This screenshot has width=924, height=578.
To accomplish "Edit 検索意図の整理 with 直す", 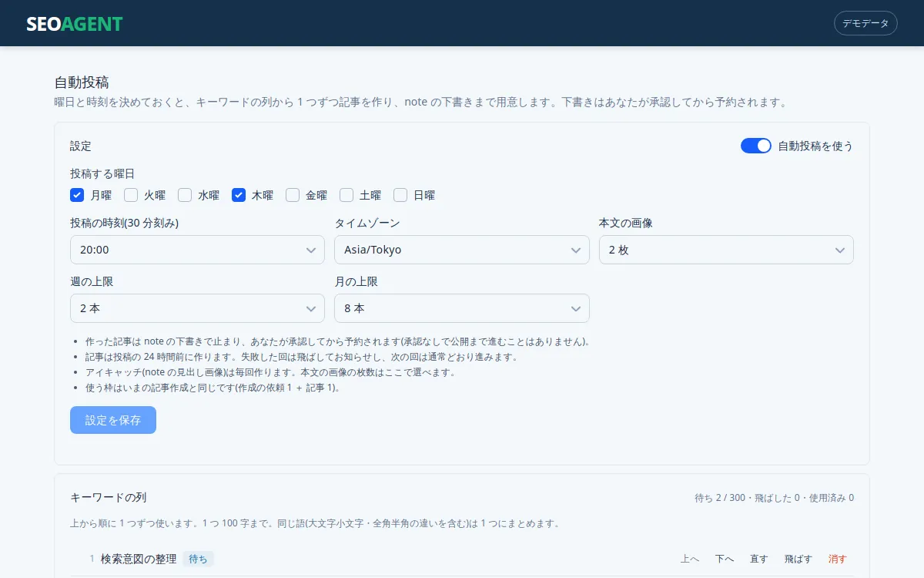I will coord(759,559).
